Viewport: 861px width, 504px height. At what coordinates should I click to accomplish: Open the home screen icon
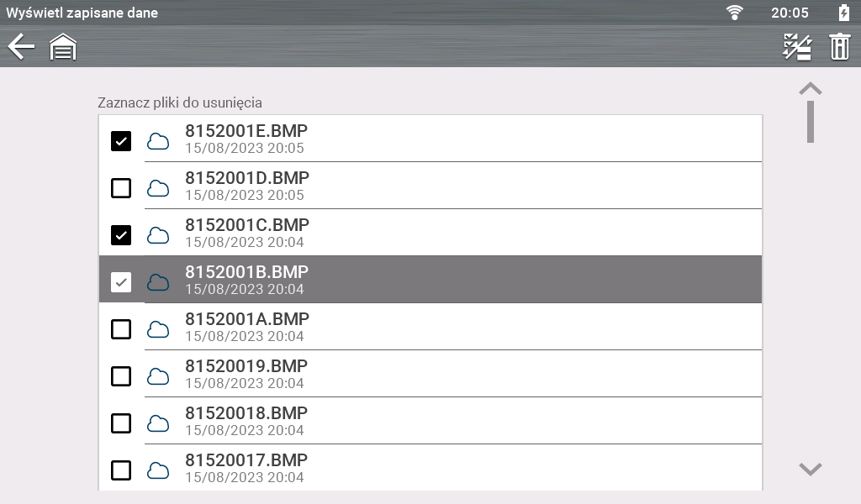pos(63,47)
